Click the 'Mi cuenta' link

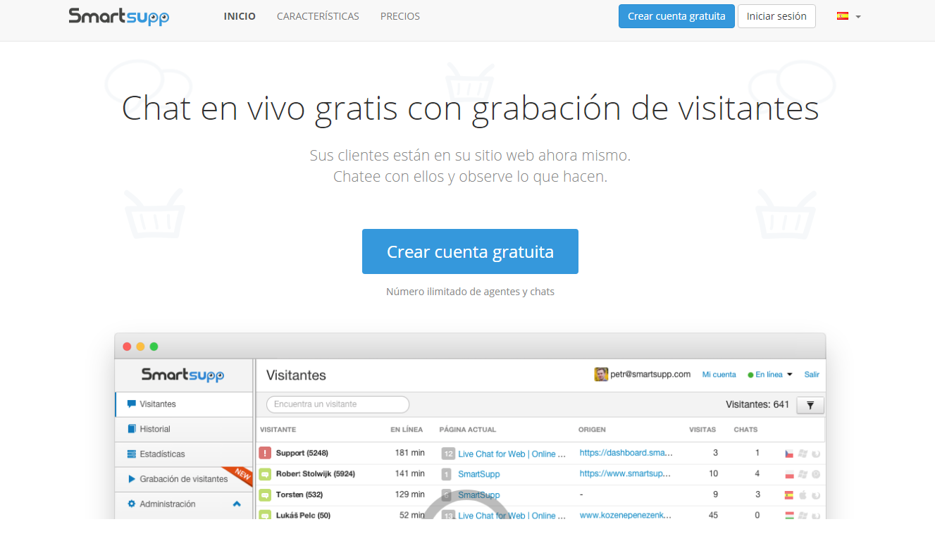tap(719, 375)
